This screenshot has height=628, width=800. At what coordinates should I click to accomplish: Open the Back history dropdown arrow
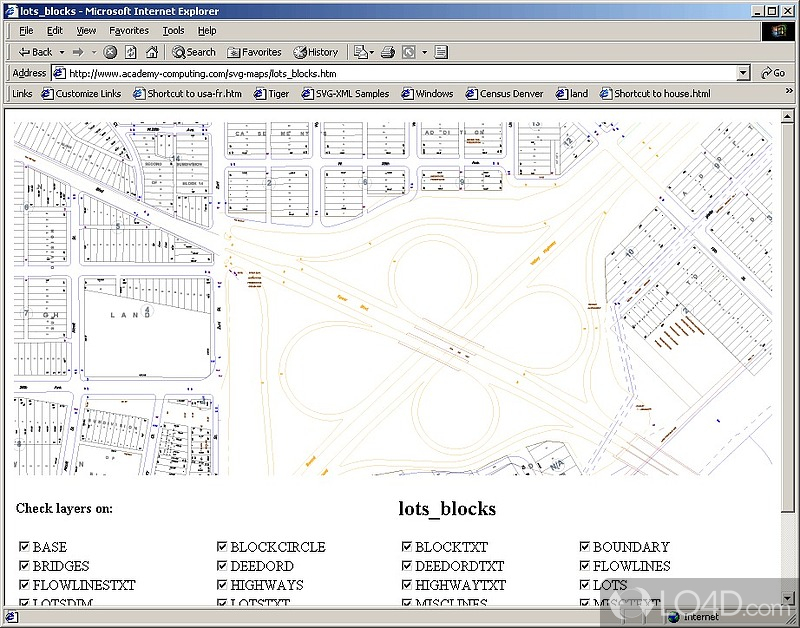tap(62, 52)
